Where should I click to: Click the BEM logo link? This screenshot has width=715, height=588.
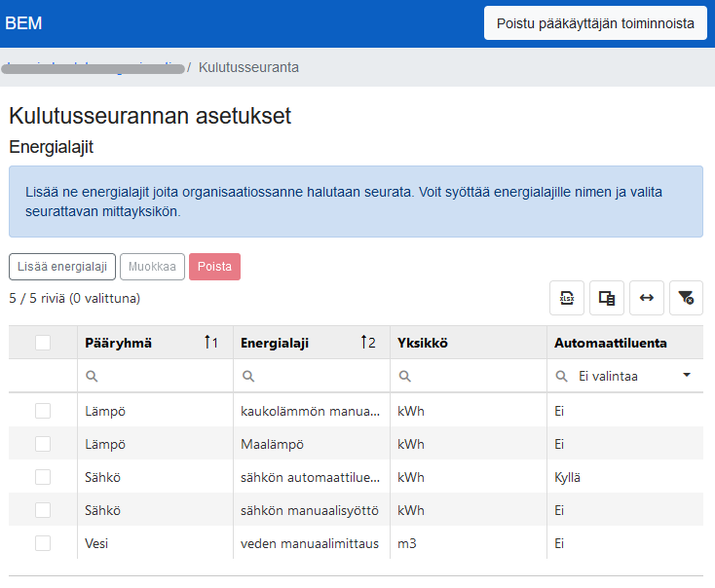23,23
